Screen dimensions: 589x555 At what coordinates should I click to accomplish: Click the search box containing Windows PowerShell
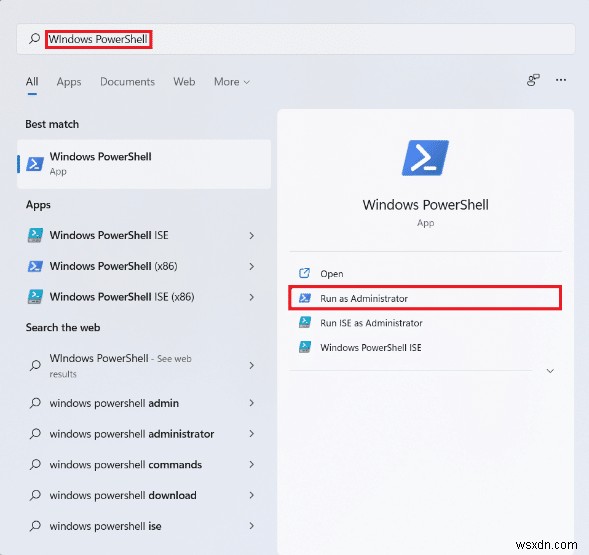pyautogui.click(x=296, y=39)
